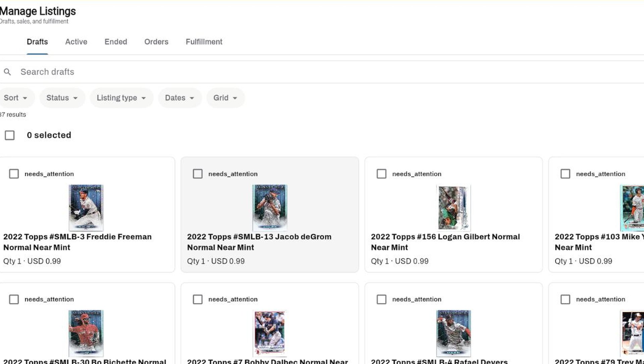Open the Rafael Devers card thumbnail
This screenshot has height=364, width=644.
[x=453, y=333]
